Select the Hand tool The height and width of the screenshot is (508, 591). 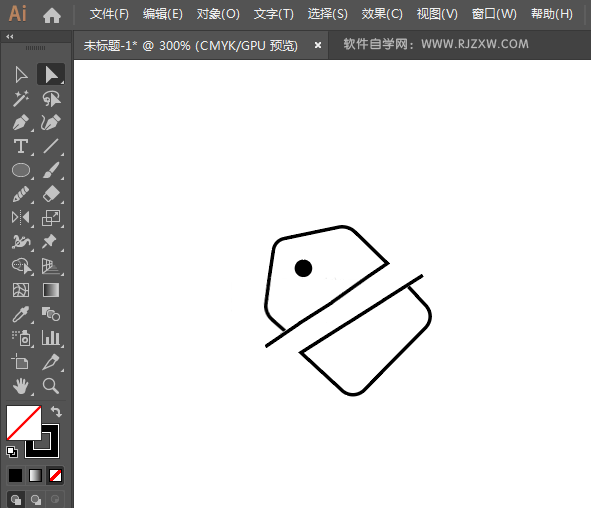[21, 386]
